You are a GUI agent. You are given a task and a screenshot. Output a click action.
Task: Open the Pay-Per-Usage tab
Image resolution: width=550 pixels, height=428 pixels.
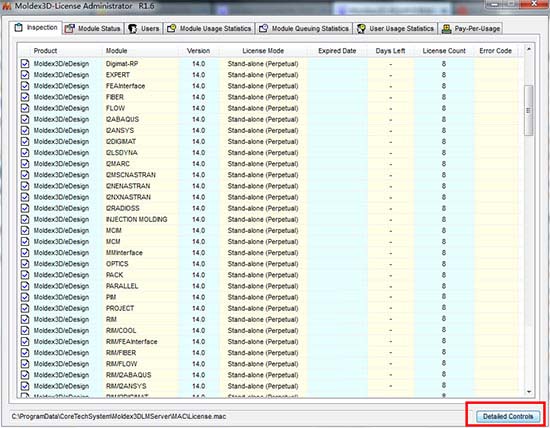pos(471,28)
